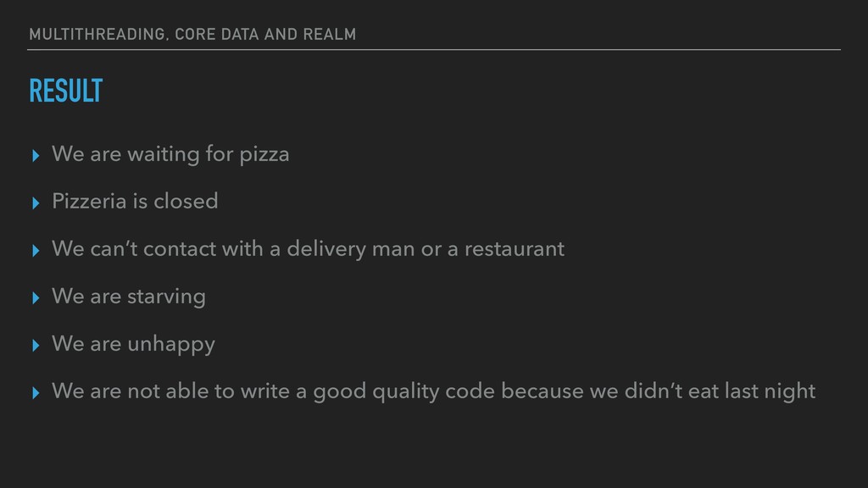Click the bullet arrow before 'We are unhappy'
Screen dimensions: 868x488
click(36, 346)
